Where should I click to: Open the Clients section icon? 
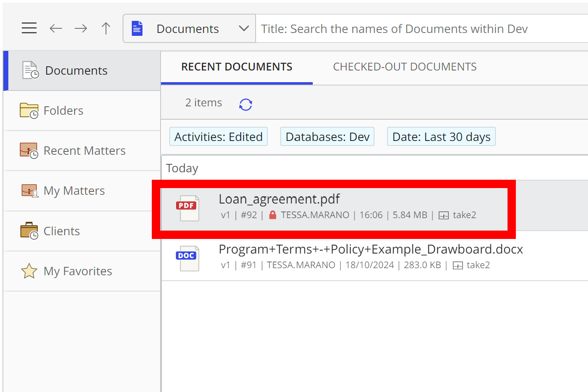tap(29, 230)
